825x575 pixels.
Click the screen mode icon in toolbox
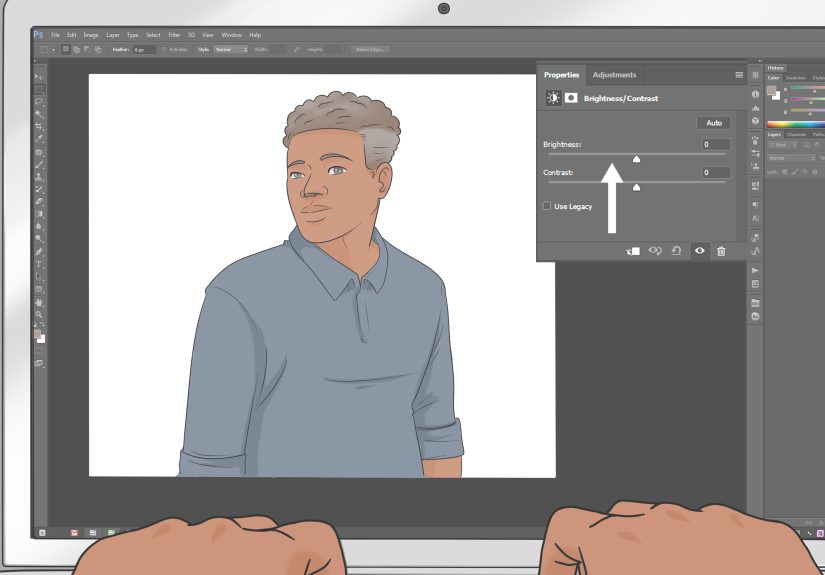pos(39,363)
